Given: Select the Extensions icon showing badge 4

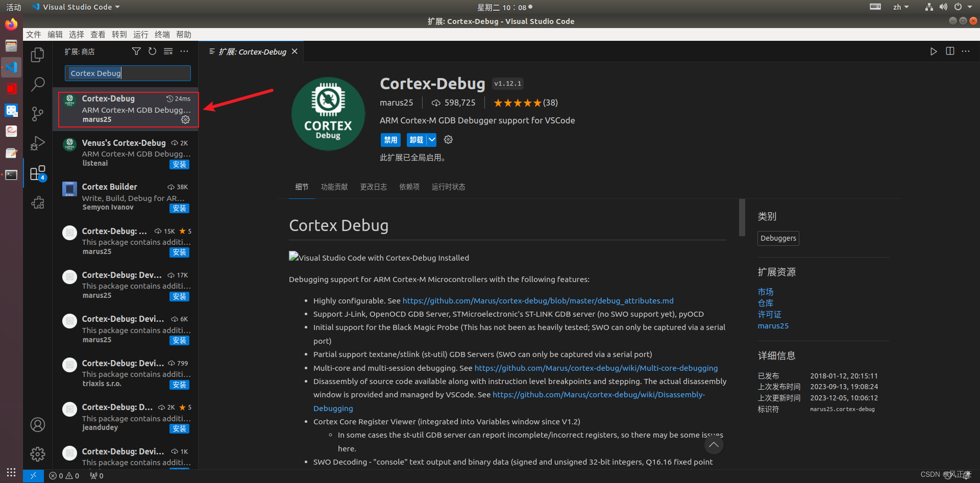Looking at the screenshot, I should coord(37,173).
